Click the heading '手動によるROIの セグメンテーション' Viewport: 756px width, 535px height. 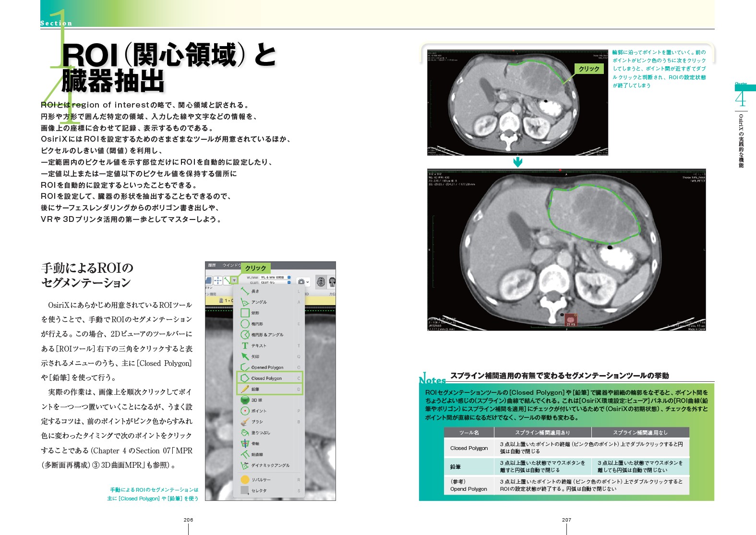[x=87, y=275]
